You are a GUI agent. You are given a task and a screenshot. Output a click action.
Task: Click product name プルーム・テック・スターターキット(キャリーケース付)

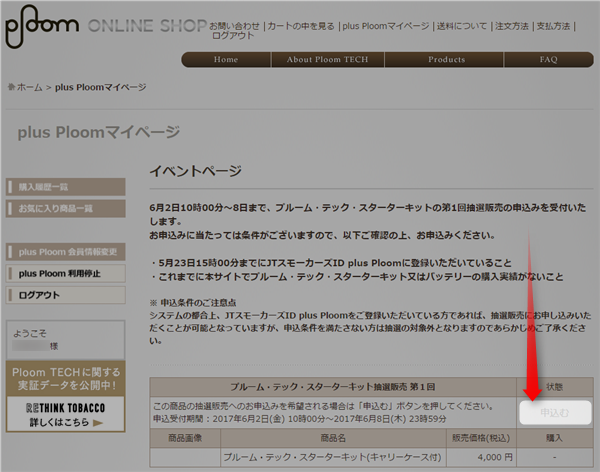point(332,457)
